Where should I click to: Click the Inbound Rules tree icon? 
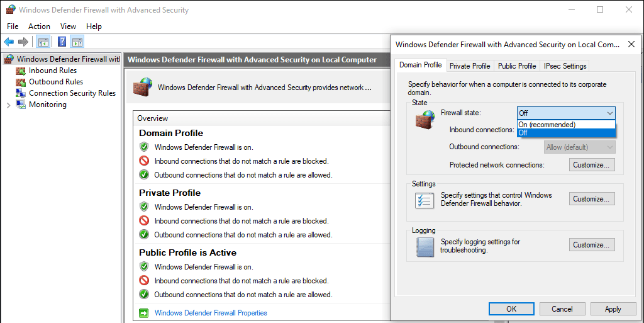(21, 71)
